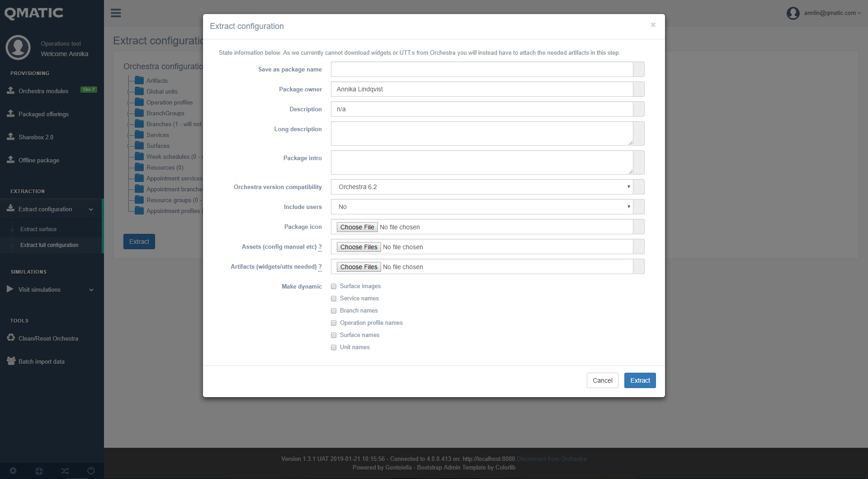Click the lifebuoy support icon
The height and width of the screenshot is (479, 868).
click(x=39, y=471)
